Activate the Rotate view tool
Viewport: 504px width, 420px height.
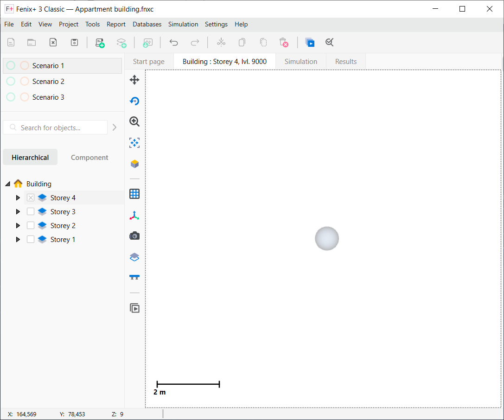click(x=134, y=101)
